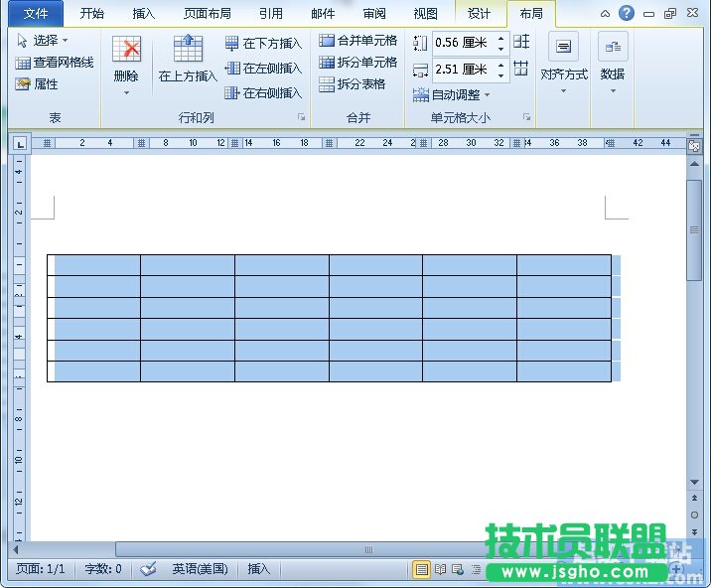
Task: Click the 英语(美国) language indicator
Action: tap(199, 569)
